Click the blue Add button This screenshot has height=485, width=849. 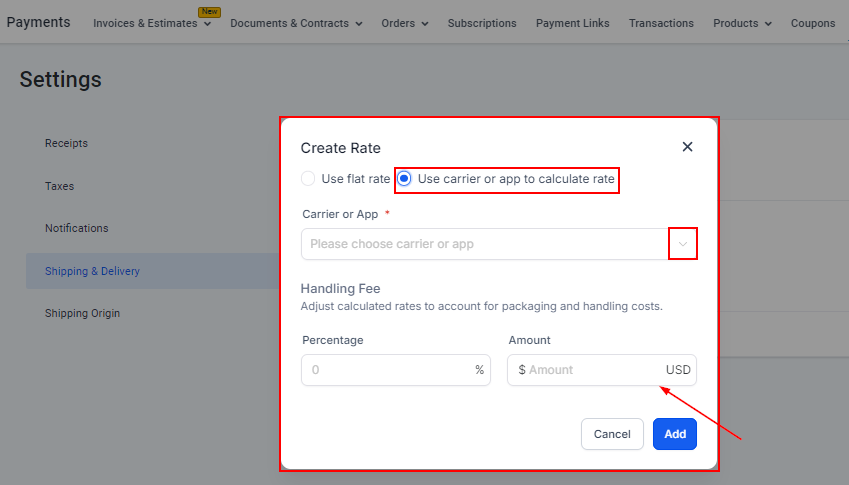pos(675,434)
